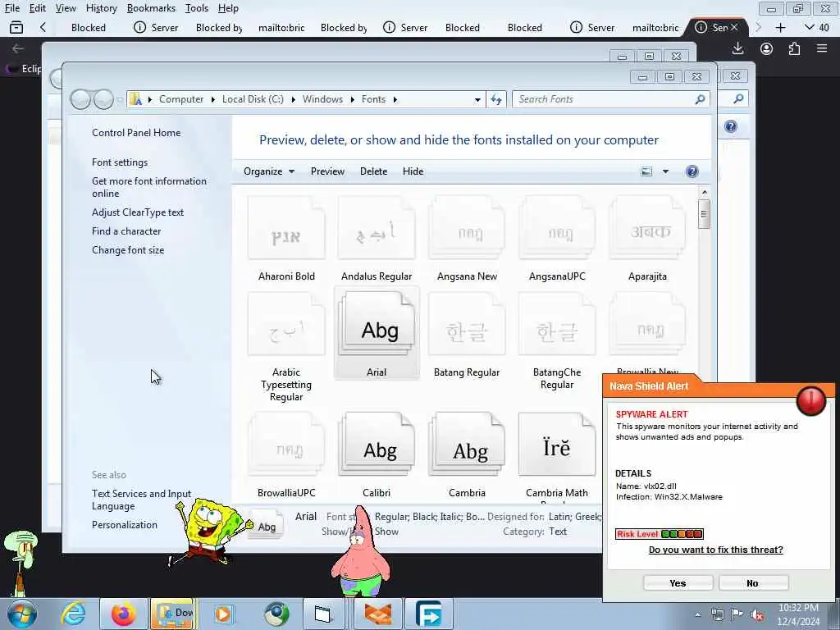Open the History menu
This screenshot has height=630, width=840.
[101, 8]
